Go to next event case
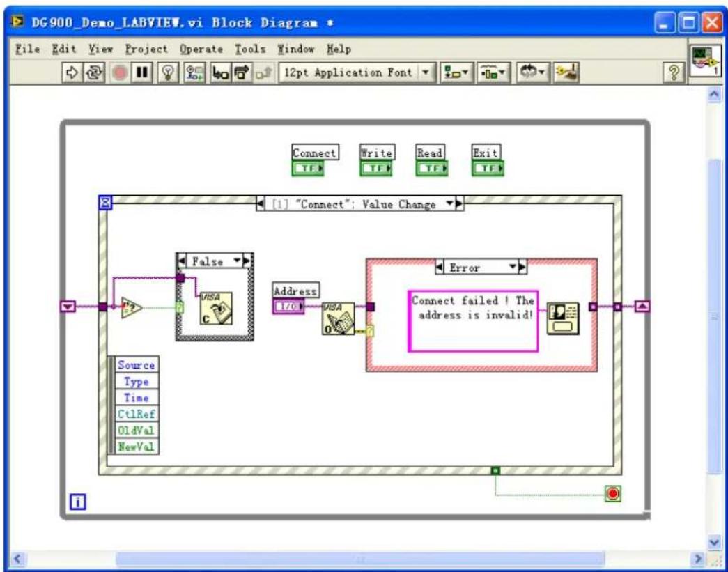 coord(460,204)
